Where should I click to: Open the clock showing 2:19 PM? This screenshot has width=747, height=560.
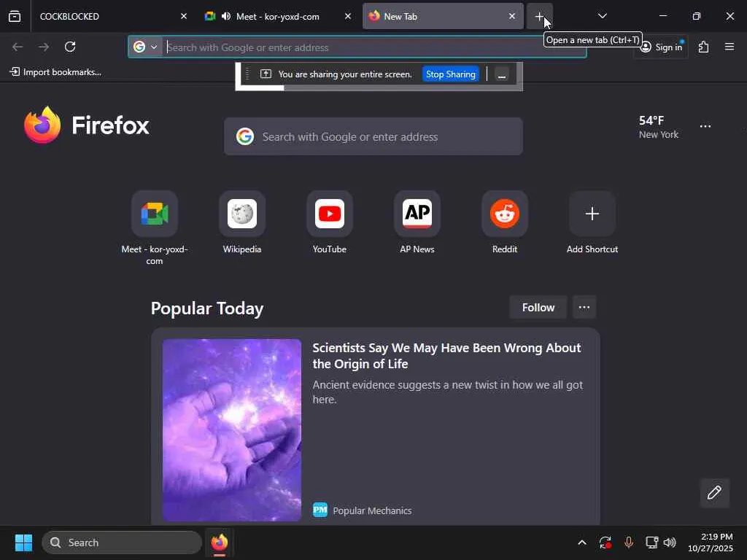coord(711,542)
